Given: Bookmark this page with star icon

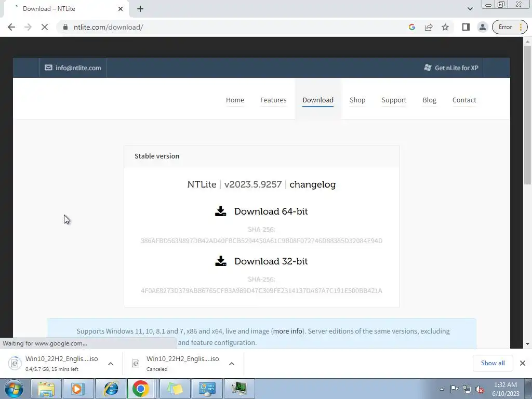Looking at the screenshot, I should tap(445, 27).
